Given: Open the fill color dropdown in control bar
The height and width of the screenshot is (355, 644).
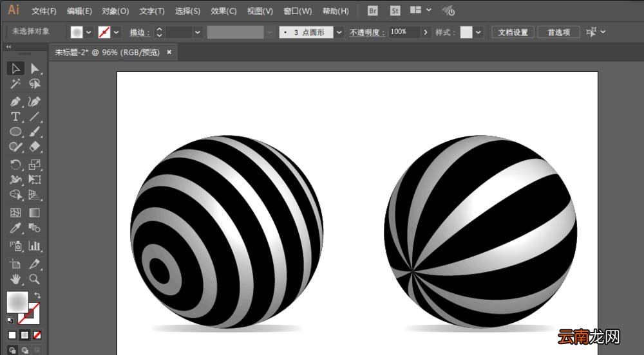Looking at the screenshot, I should click(x=89, y=32).
